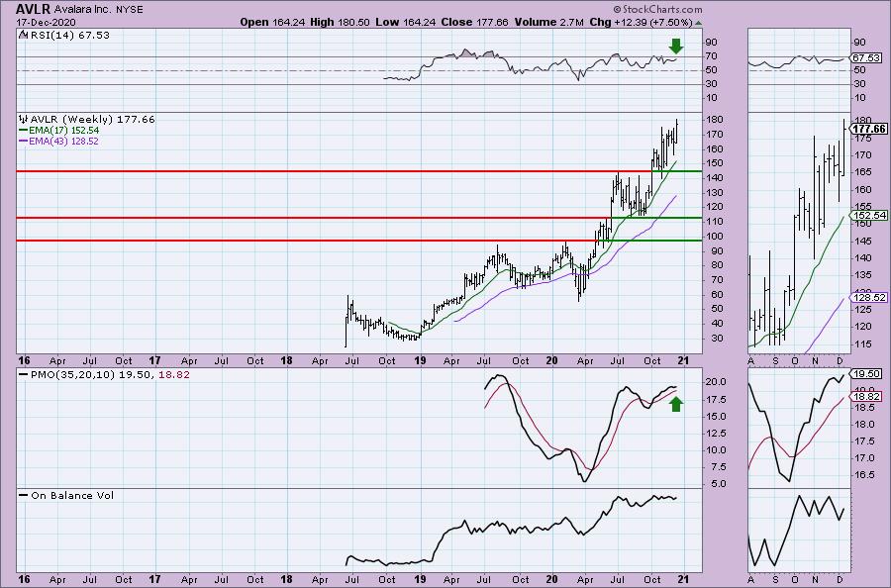Click the PMO(35,20,10) indicator label
The width and height of the screenshot is (891, 588).
point(110,375)
